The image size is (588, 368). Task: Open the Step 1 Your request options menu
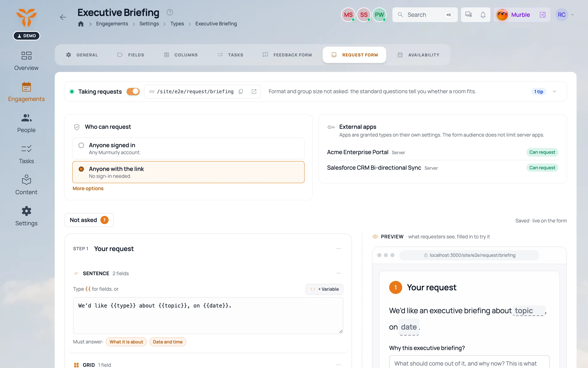point(339,248)
